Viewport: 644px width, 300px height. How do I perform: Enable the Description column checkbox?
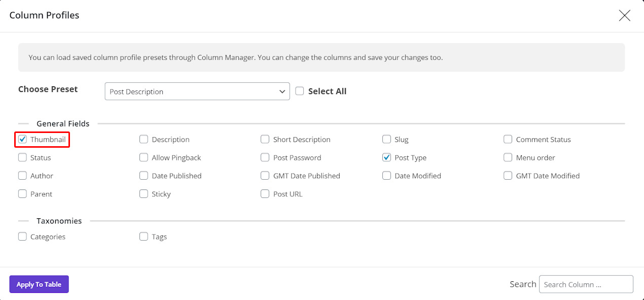pyautogui.click(x=144, y=139)
